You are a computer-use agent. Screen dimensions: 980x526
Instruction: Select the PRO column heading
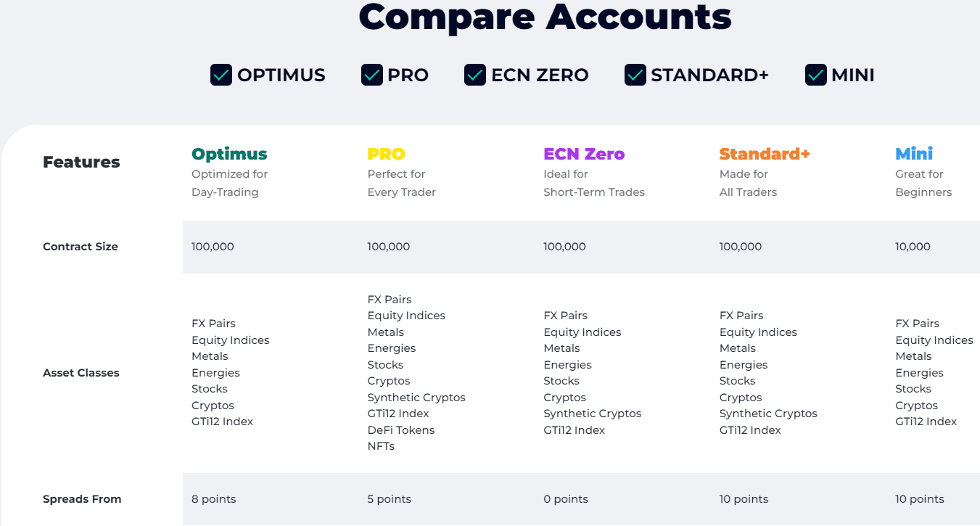tap(386, 154)
